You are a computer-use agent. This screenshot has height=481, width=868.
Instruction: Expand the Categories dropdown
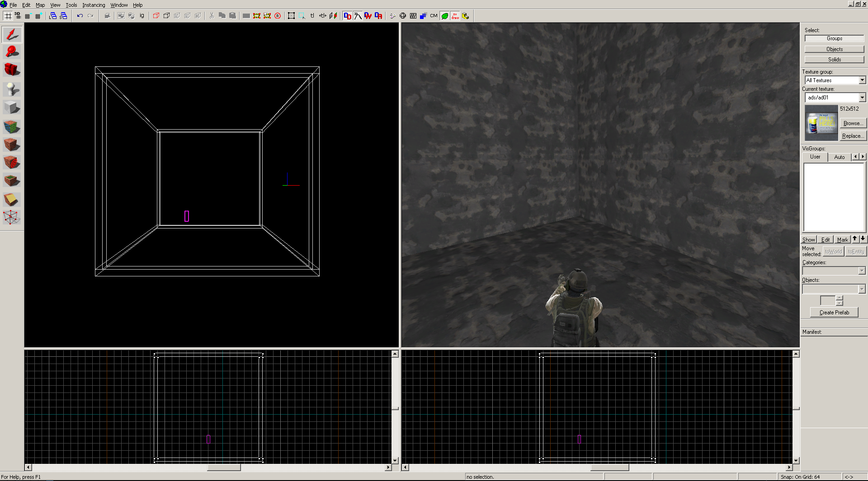(x=862, y=271)
